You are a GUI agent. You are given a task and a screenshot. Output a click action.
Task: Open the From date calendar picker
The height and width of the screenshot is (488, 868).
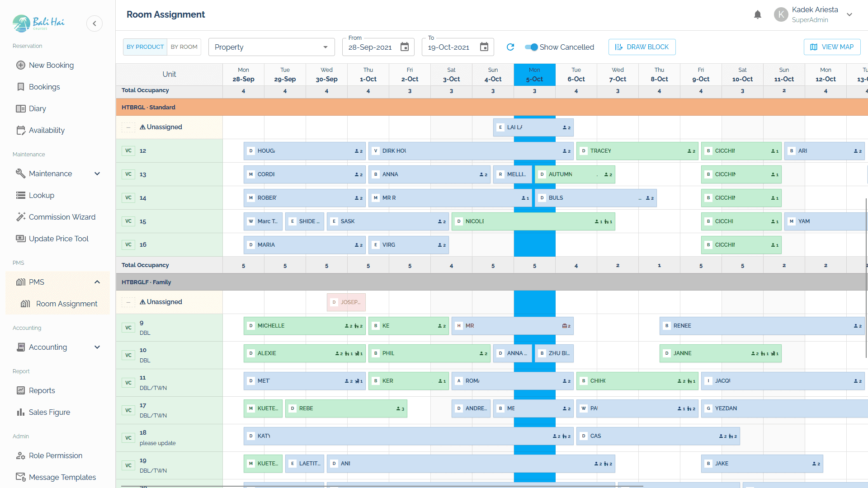coord(405,47)
